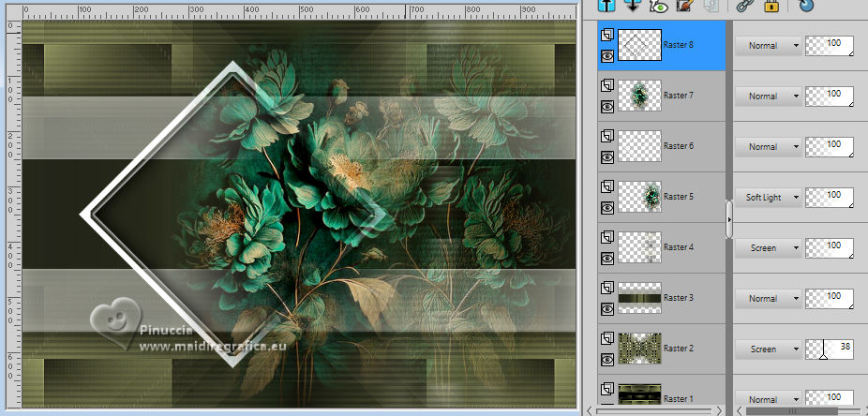
Task: Click the padlock lock transparency icon
Action: click(771, 5)
